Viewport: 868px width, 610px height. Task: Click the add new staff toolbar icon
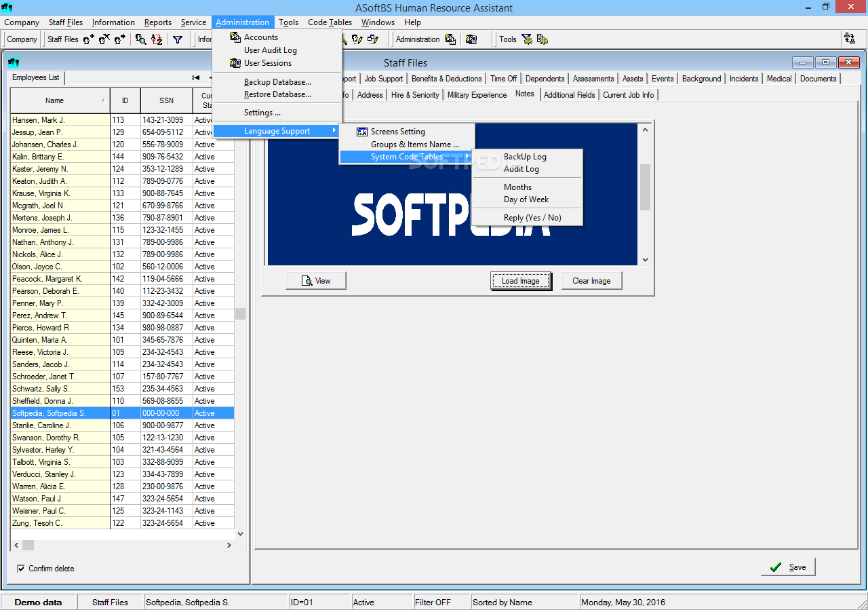point(89,39)
